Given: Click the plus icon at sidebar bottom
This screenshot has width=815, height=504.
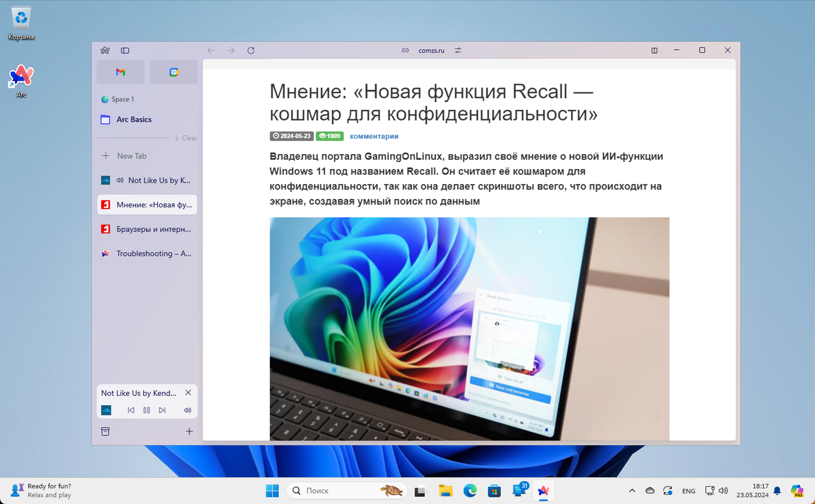Looking at the screenshot, I should (189, 431).
